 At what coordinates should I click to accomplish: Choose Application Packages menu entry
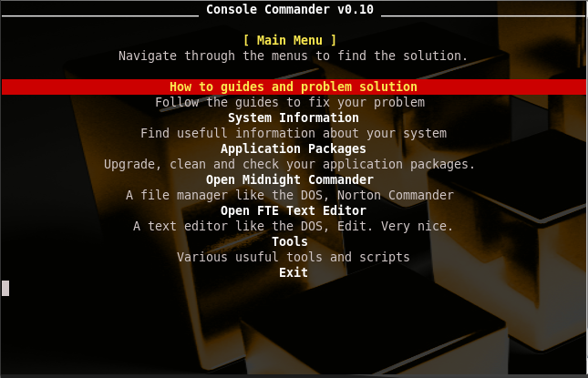pyautogui.click(x=294, y=148)
